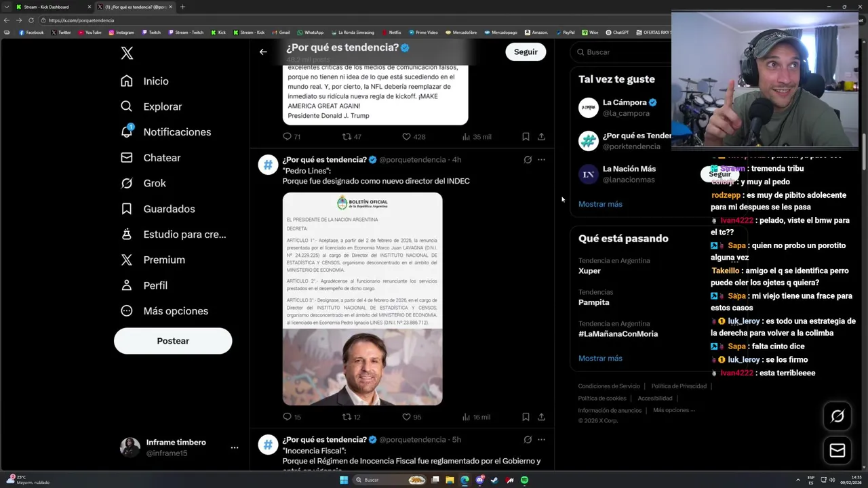Open Chatear envelope icon in sidebar
The height and width of the screenshot is (488, 868).
pyautogui.click(x=127, y=157)
